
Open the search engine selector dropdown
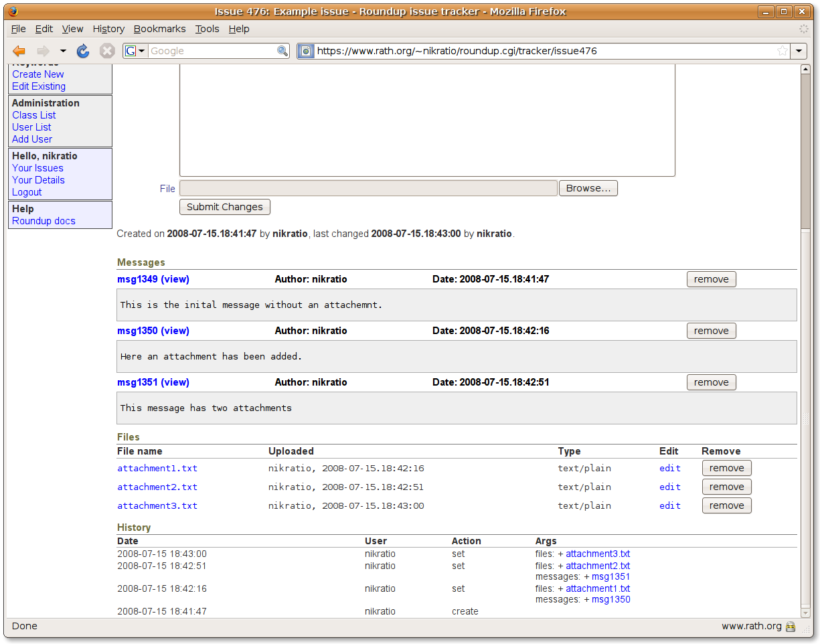pyautogui.click(x=135, y=51)
